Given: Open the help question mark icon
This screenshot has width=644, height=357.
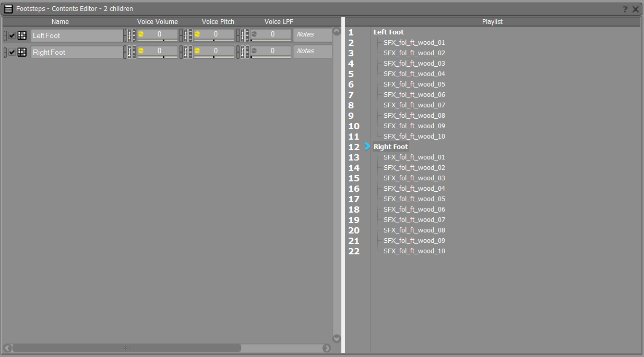Looking at the screenshot, I should click(x=625, y=9).
